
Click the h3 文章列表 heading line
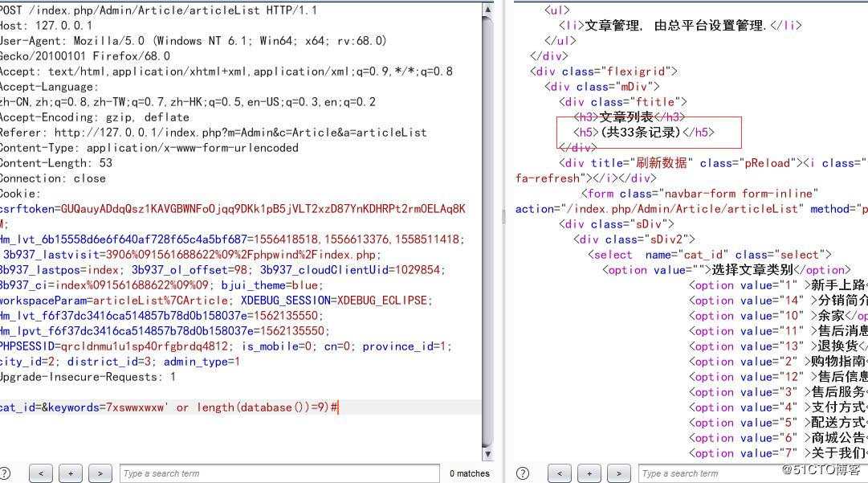(x=629, y=117)
